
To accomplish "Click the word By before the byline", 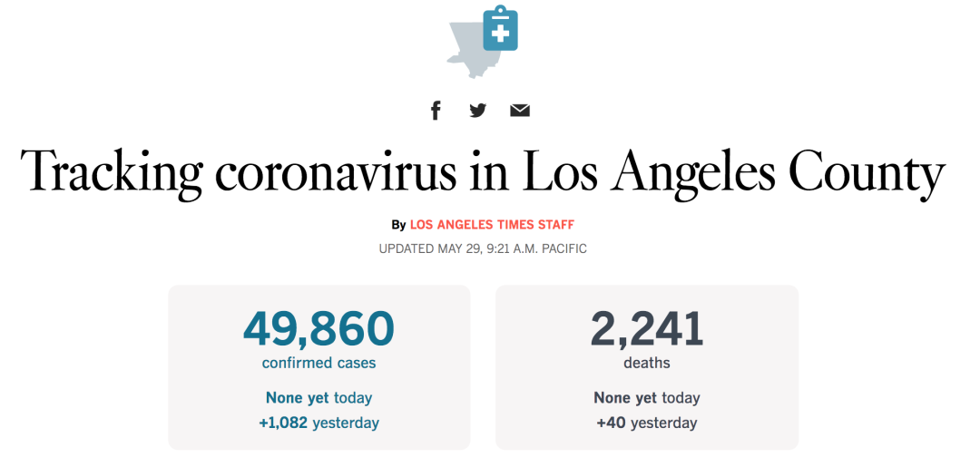I will tap(398, 225).
